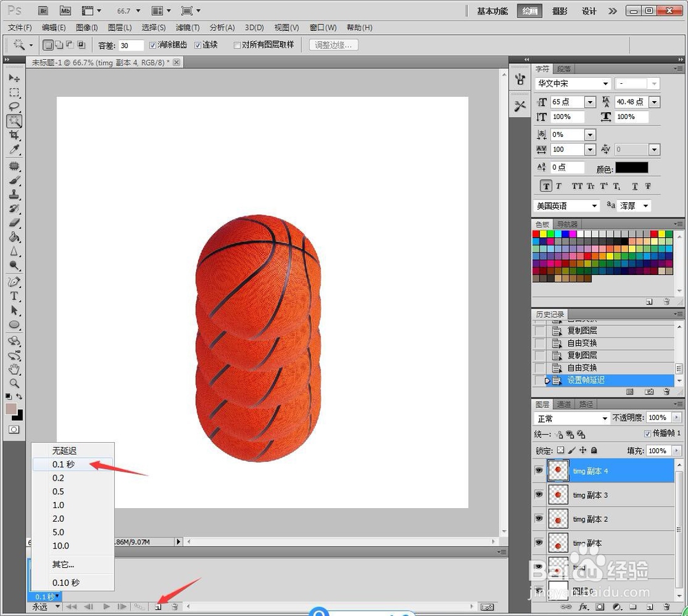The height and width of the screenshot is (616, 688).
Task: Choose 0.1 秒 frame delay
Action: coord(73,464)
